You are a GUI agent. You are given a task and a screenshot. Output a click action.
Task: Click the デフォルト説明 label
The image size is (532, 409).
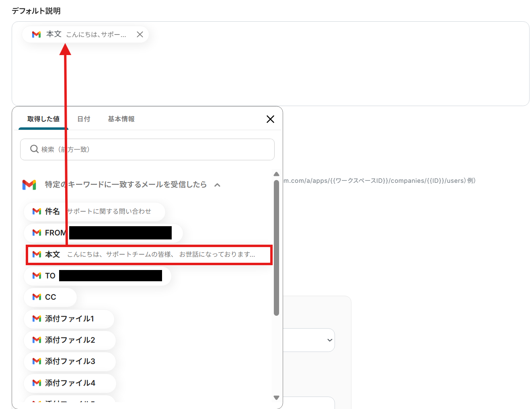[36, 11]
